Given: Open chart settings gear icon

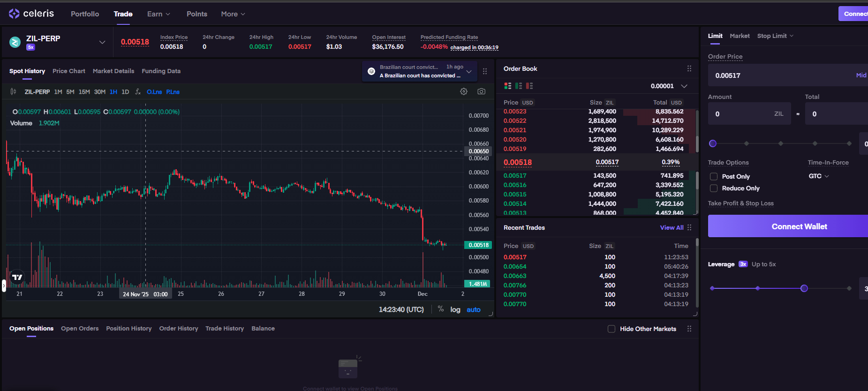Looking at the screenshot, I should point(464,91).
